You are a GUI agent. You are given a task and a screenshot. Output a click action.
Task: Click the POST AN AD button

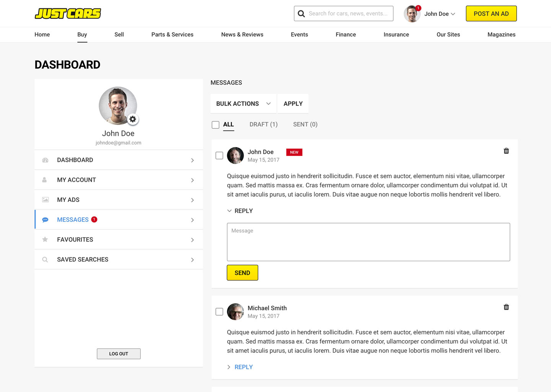point(491,14)
